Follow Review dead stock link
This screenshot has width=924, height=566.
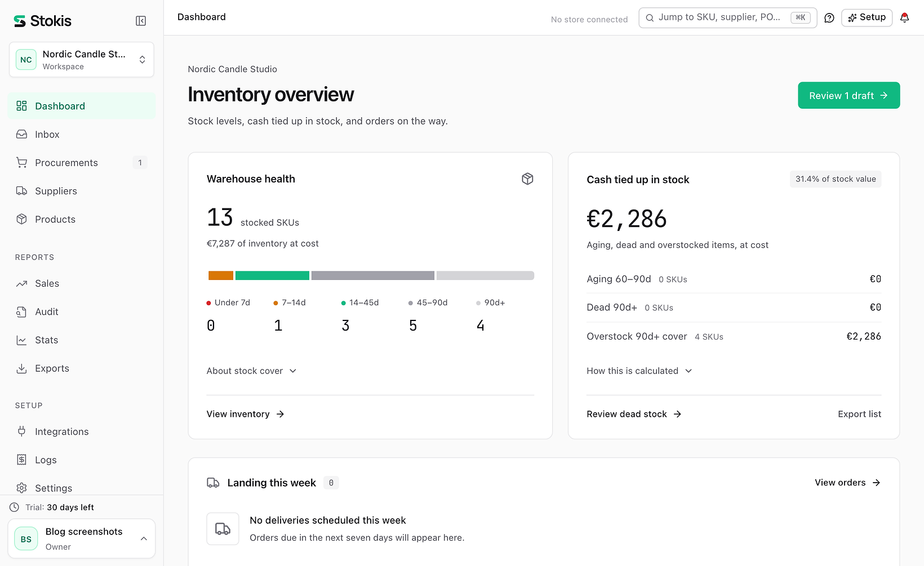pos(634,414)
